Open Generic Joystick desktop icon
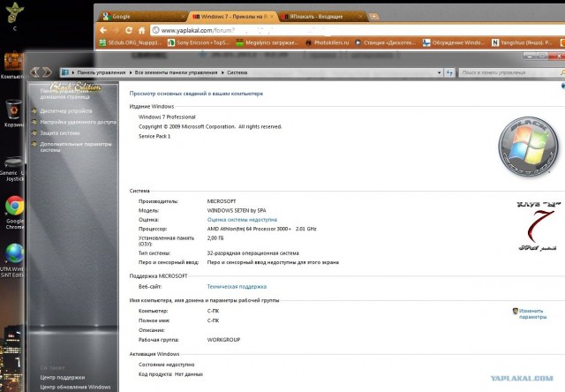This screenshot has height=392, width=565. tap(13, 169)
